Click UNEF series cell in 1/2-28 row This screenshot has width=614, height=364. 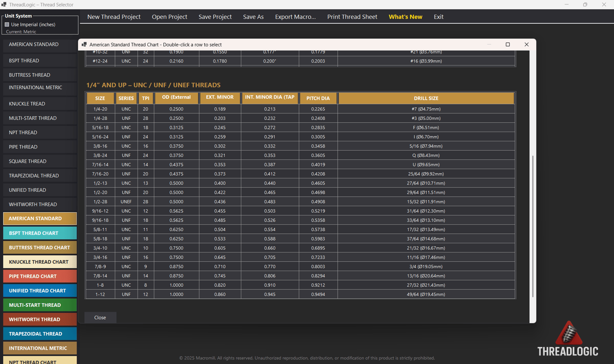(x=126, y=202)
